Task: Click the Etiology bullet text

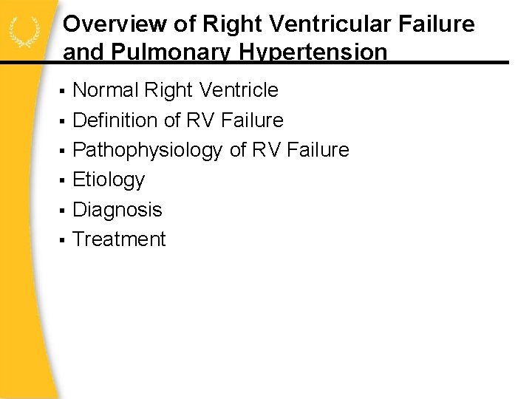Action: [x=109, y=180]
